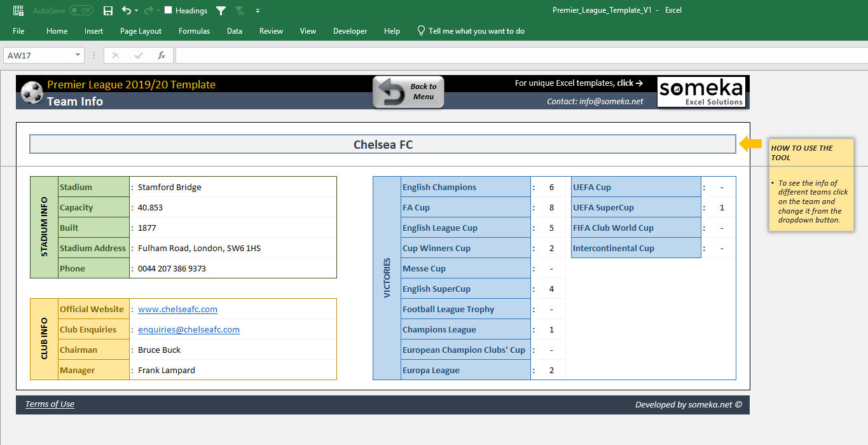868x445 pixels.
Task: Click inside the formula bar input
Action: [x=521, y=55]
